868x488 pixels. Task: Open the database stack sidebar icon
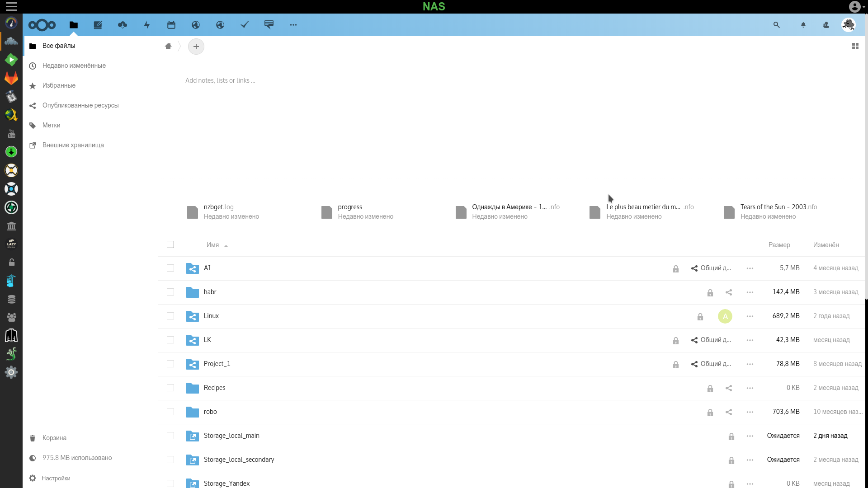(x=11, y=300)
